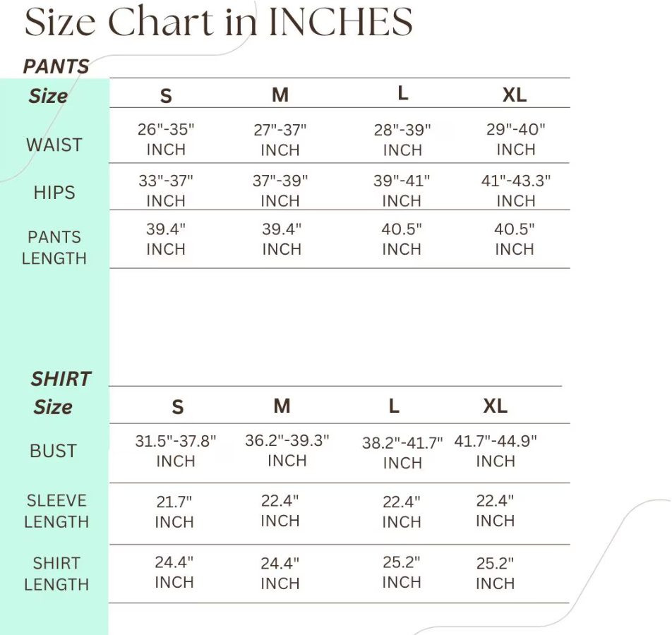This screenshot has height=635, width=672.
Task: Select the shirt size L column header
Action: pos(394,406)
